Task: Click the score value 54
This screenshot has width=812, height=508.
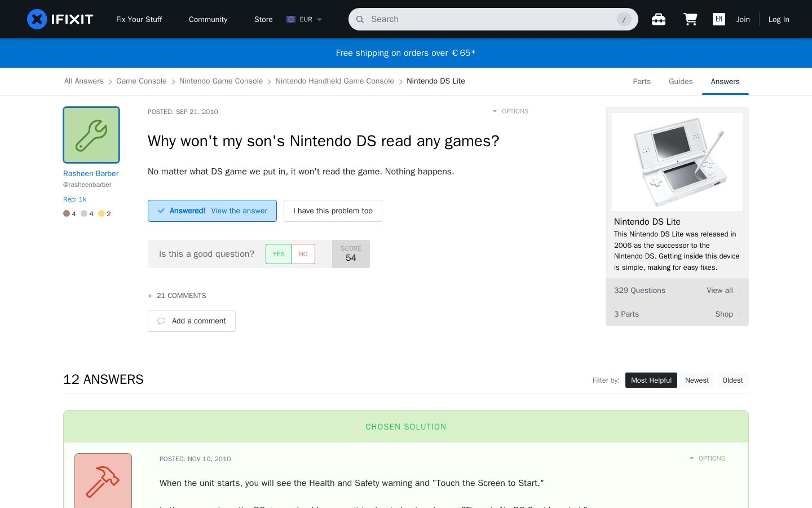Action: [351, 258]
